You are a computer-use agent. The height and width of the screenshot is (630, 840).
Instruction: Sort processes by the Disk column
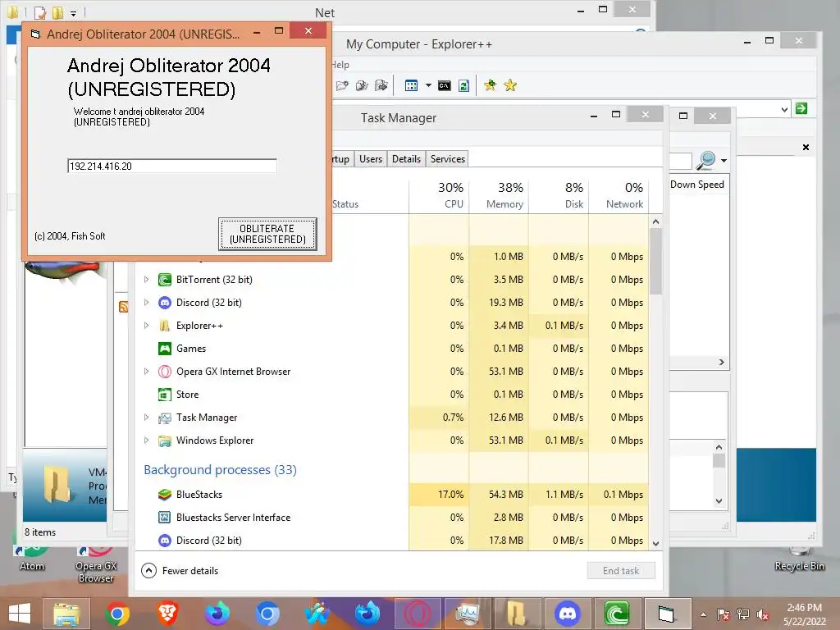coord(559,195)
